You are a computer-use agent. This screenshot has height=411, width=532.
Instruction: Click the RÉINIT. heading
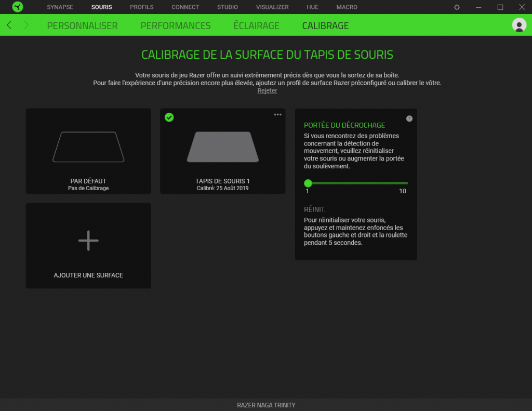click(314, 209)
